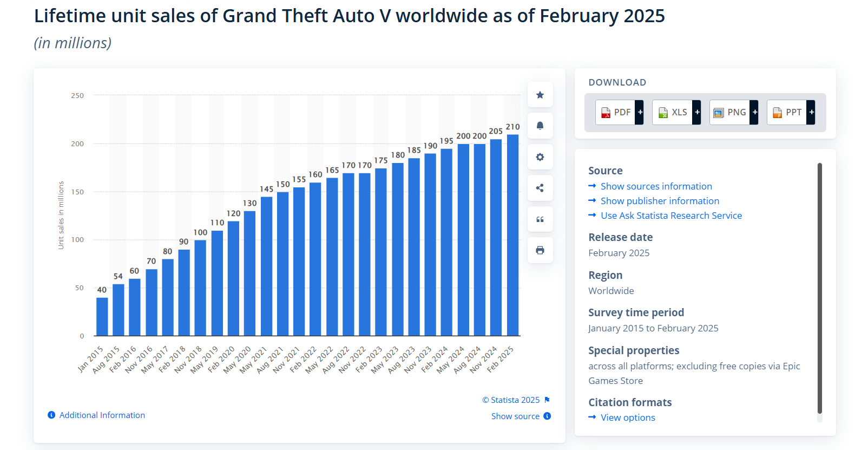Image resolution: width=868 pixels, height=450 pixels.
Task: Click the share statistic icon
Action: click(x=540, y=188)
